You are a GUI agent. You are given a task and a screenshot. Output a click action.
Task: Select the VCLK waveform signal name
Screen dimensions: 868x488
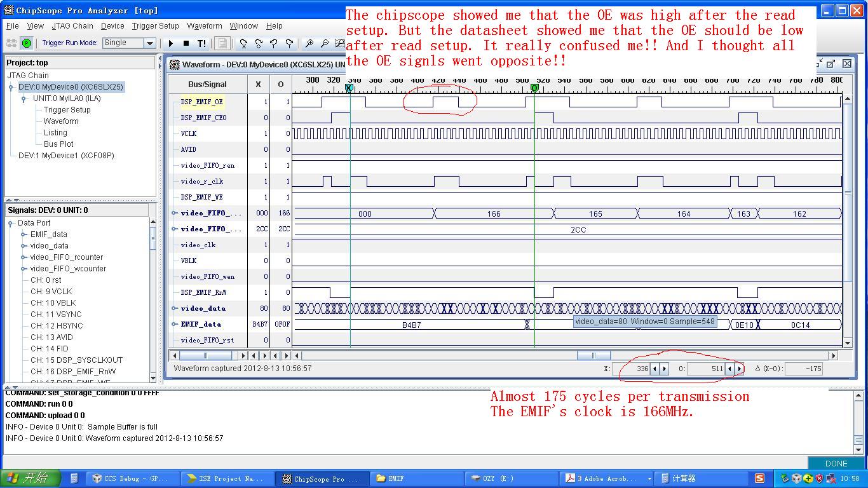(189, 133)
